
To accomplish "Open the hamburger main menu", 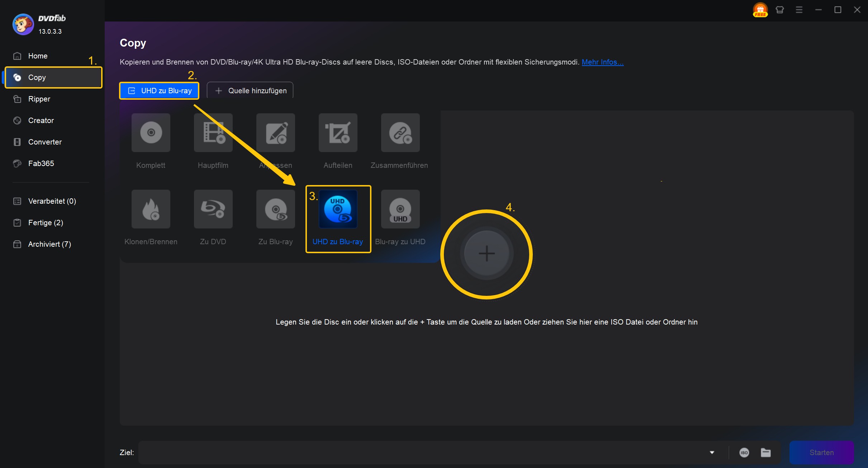I will click(x=799, y=10).
